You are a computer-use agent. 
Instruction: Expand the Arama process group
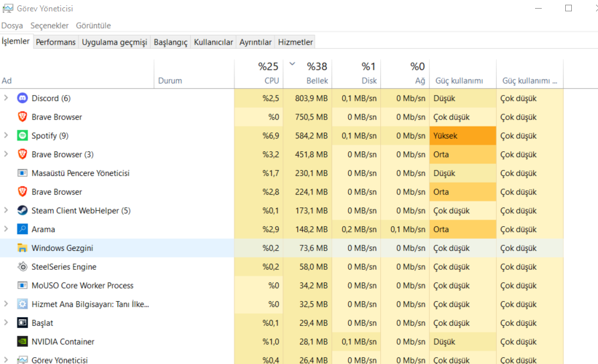(6, 229)
